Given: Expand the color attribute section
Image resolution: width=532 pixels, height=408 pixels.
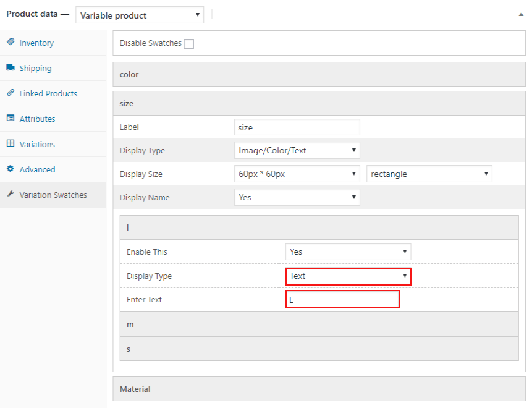Looking at the screenshot, I should 319,74.
